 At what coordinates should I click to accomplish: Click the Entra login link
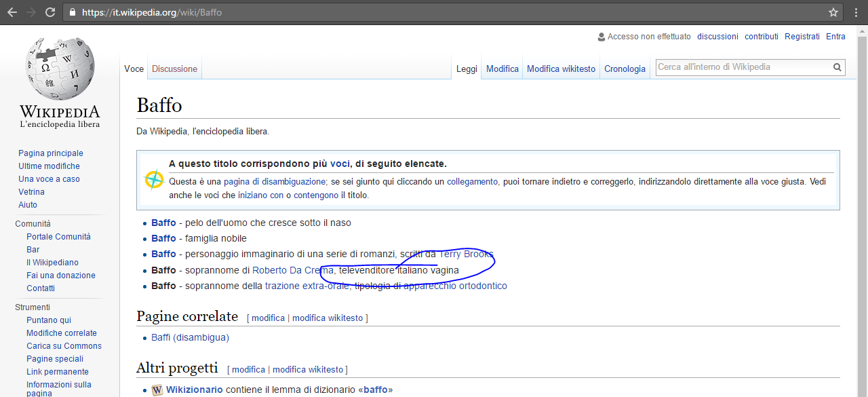(x=835, y=37)
